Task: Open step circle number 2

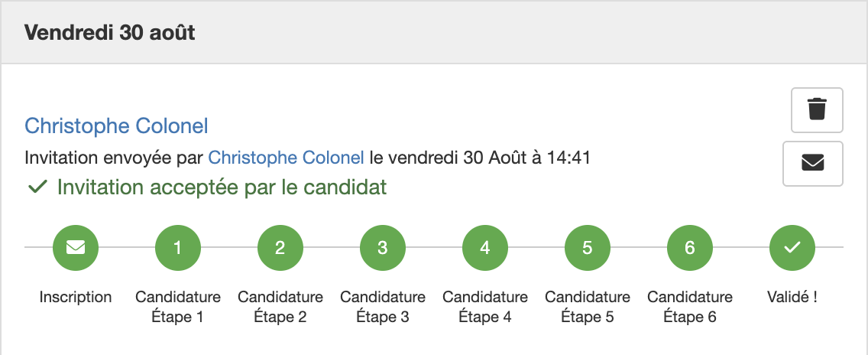Action: click(280, 247)
